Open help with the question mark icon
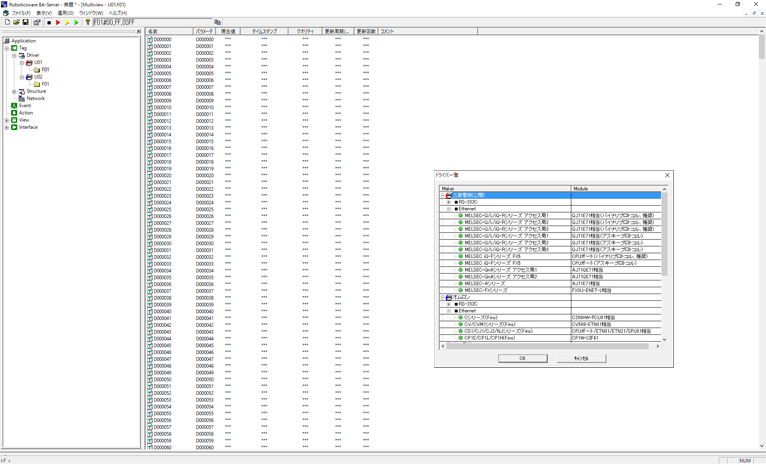766x464 pixels. [x=87, y=22]
